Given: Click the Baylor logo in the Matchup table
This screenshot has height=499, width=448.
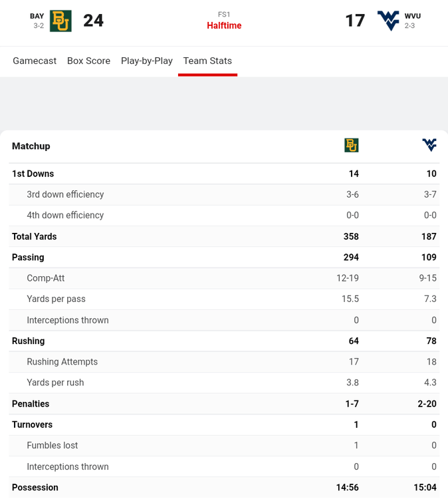Looking at the screenshot, I should point(351,146).
